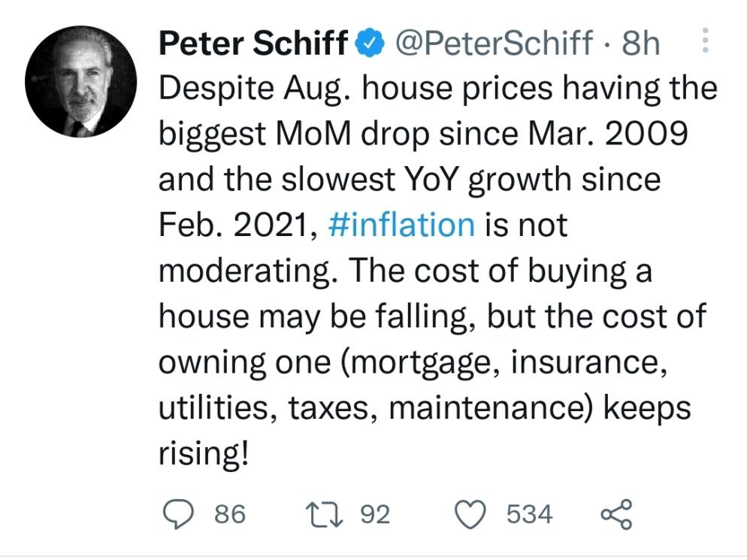The height and width of the screenshot is (560, 747).
Task: Click the @PeterSchiff handle
Action: coord(494,44)
